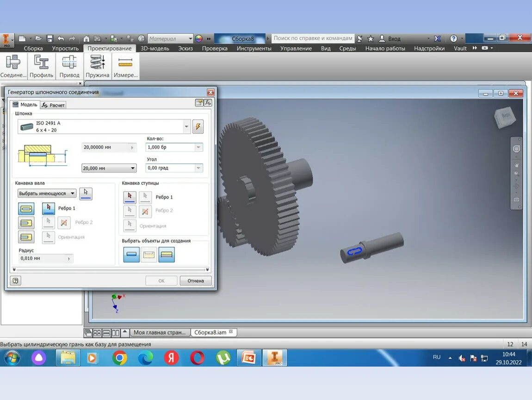
Task: Click the Отмена cancel button
Action: point(196,281)
